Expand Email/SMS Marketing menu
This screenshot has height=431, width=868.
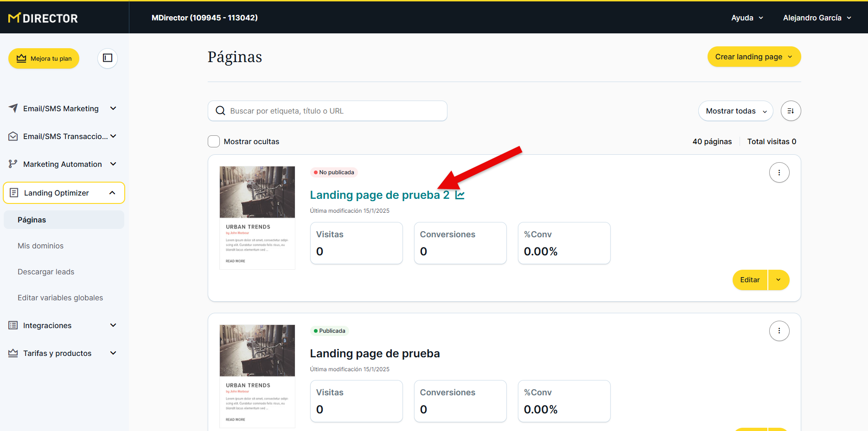coord(113,108)
